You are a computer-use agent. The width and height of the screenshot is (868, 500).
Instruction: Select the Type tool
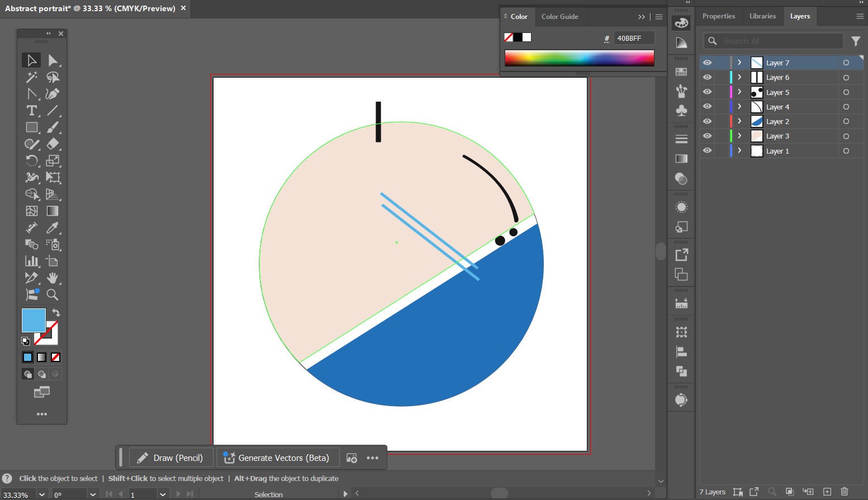[32, 111]
